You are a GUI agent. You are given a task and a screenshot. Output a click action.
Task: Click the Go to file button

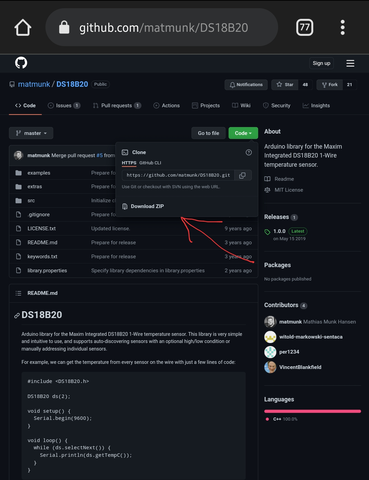pos(208,133)
